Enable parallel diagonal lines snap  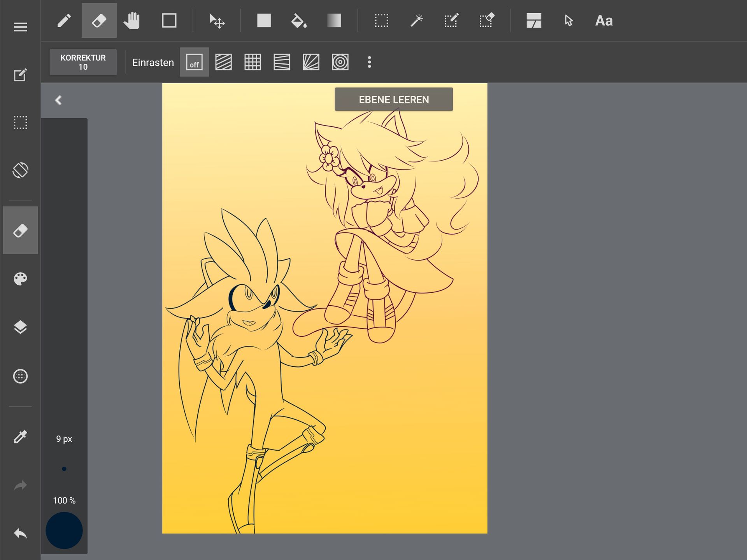click(223, 62)
